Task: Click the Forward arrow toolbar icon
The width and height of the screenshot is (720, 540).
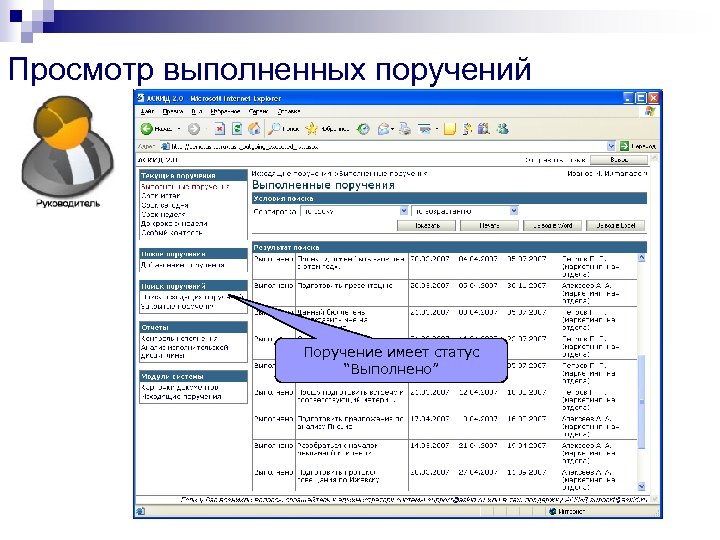Action: click(x=194, y=129)
